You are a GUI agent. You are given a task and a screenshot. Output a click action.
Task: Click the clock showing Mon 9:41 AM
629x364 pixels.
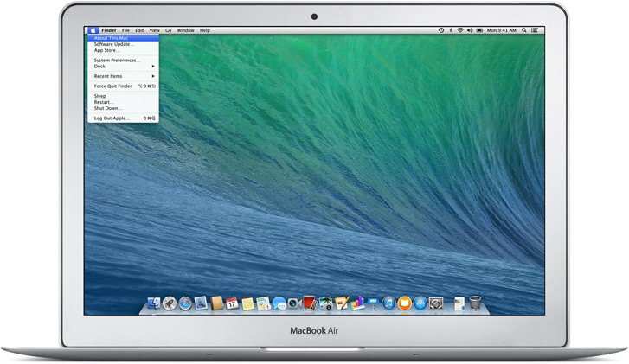[502, 30]
